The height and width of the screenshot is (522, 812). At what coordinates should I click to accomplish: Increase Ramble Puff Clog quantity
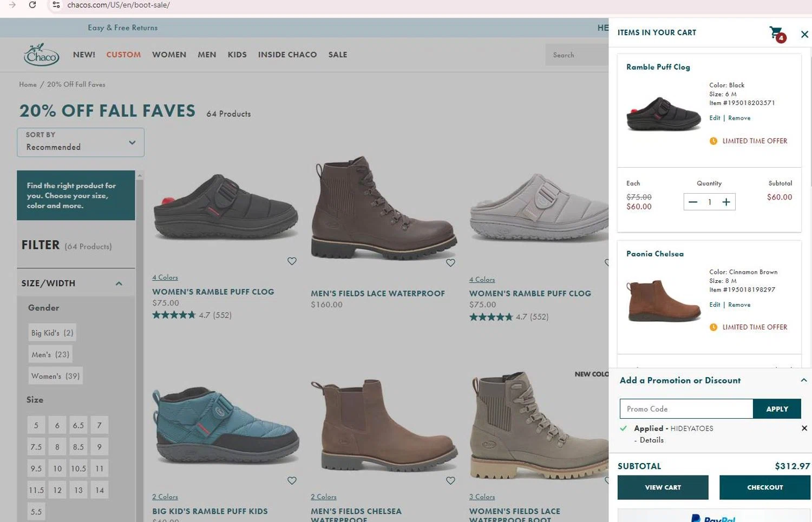726,202
